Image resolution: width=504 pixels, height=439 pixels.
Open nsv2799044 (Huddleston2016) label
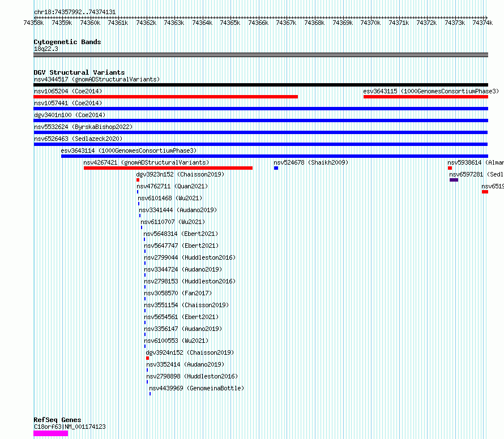coord(190,257)
